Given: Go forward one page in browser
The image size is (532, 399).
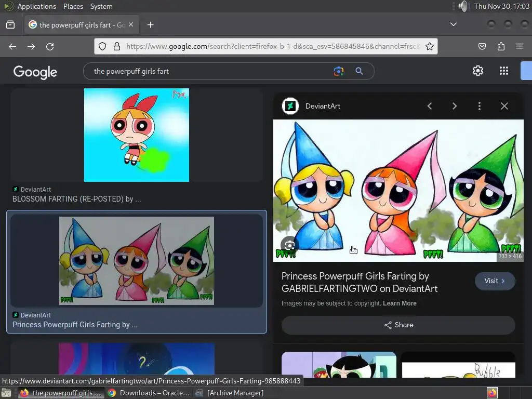Looking at the screenshot, I should (31, 46).
